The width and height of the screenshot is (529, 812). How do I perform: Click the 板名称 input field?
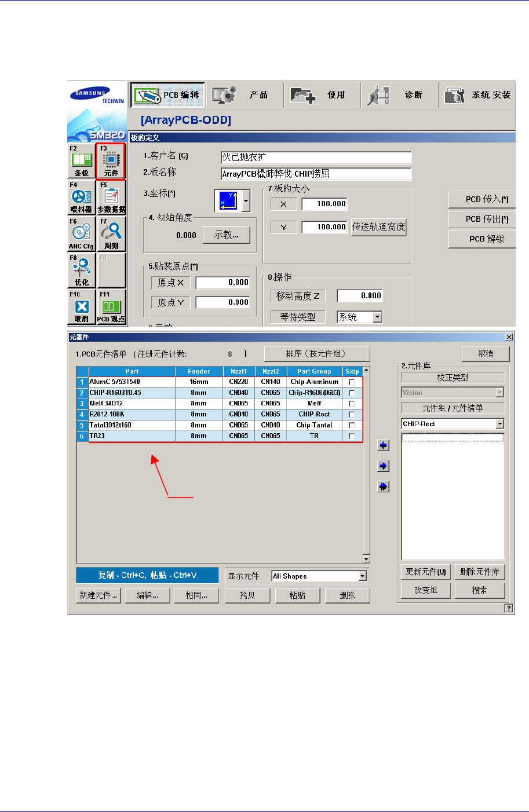click(x=316, y=174)
